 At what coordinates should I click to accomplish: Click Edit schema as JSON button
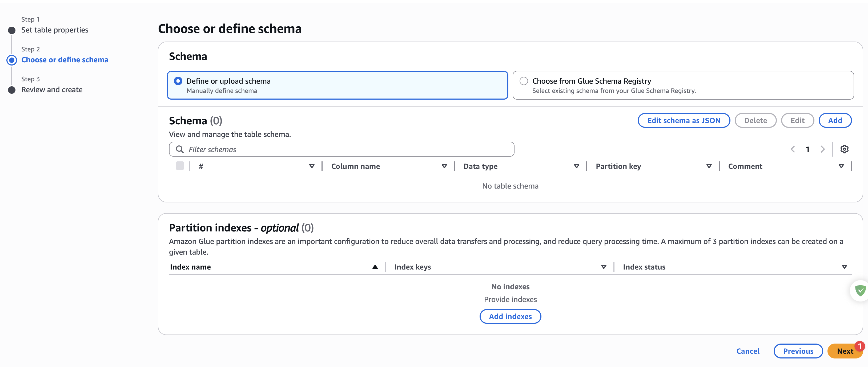[684, 121]
